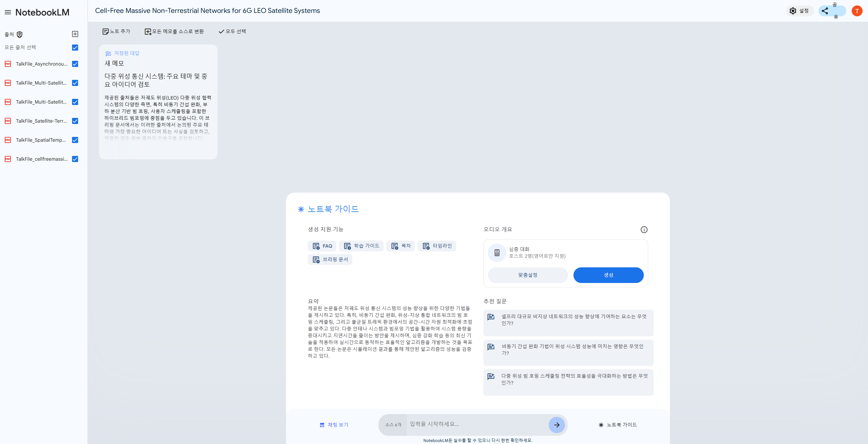868x444 pixels.
Task: Click 모두 선택 in notes toolbar
Action: 232,31
